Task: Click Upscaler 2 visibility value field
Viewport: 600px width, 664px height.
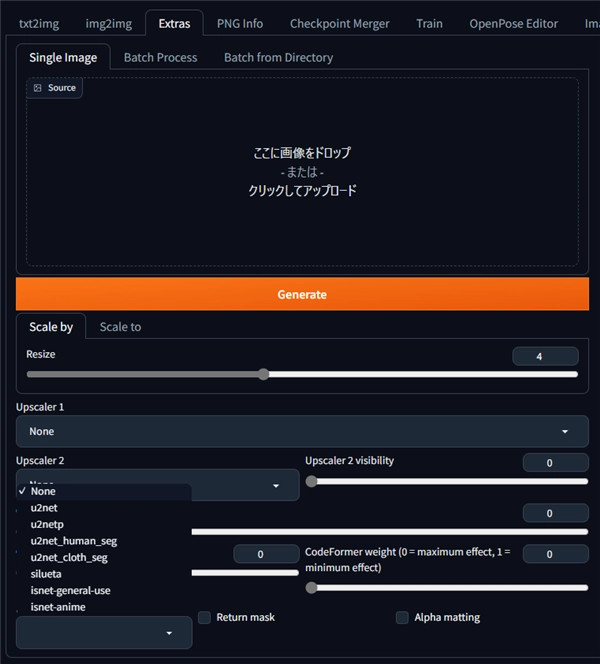Action: click(x=556, y=463)
